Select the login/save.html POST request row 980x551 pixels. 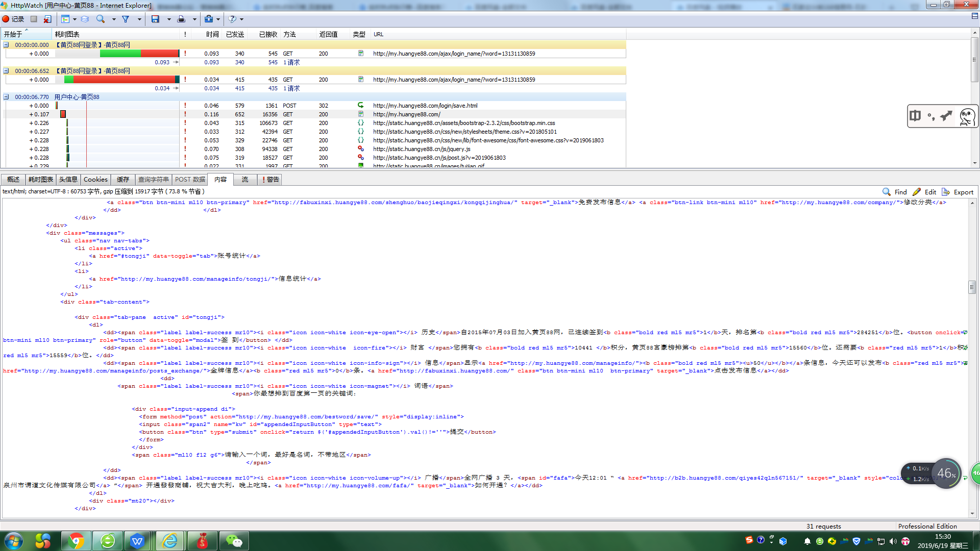point(425,106)
